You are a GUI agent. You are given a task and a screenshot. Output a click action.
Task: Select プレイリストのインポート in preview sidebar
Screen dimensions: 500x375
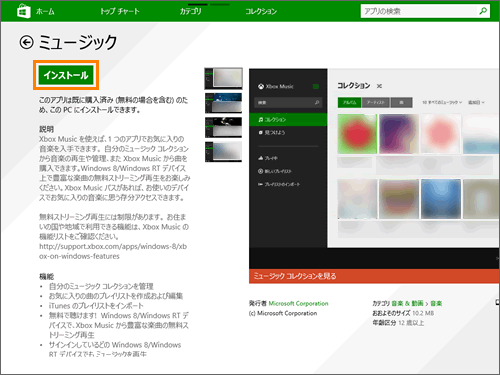coord(279,184)
